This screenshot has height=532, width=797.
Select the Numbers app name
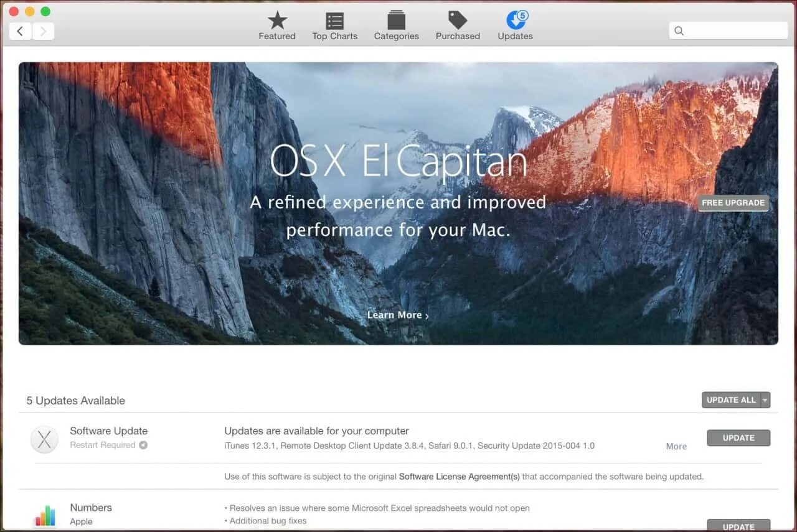pyautogui.click(x=91, y=508)
